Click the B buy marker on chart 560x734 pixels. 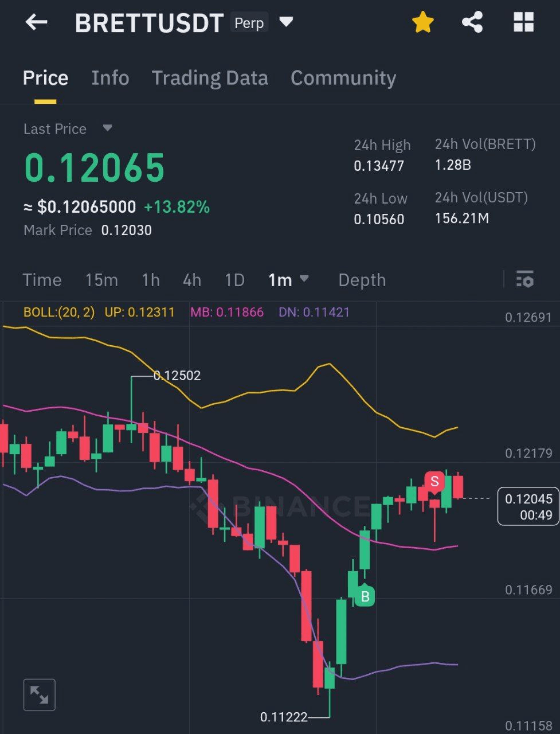pos(365,596)
